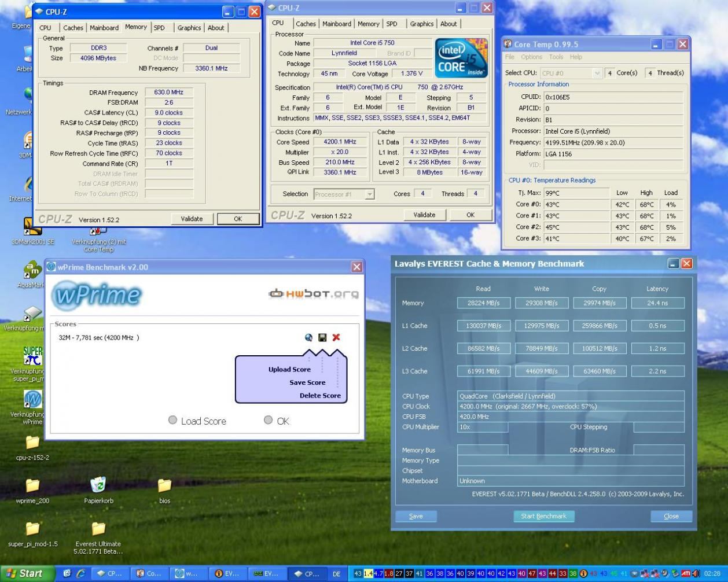The height and width of the screenshot is (582, 728).
Task: Open the cpu-z-152-2 folder
Action: point(32,447)
